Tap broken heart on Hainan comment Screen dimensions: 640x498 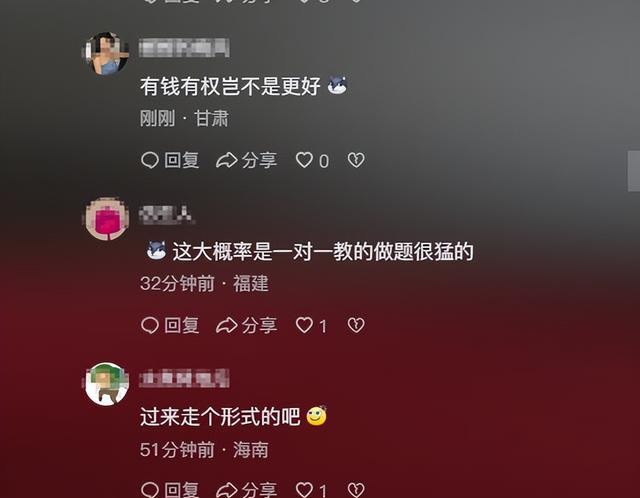point(356,490)
